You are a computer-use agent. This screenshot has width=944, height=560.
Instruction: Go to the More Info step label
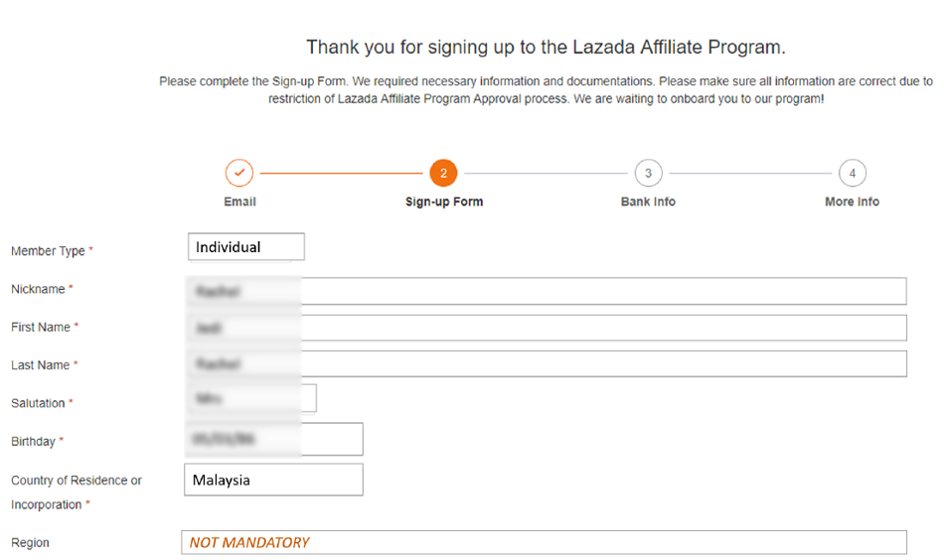click(852, 203)
